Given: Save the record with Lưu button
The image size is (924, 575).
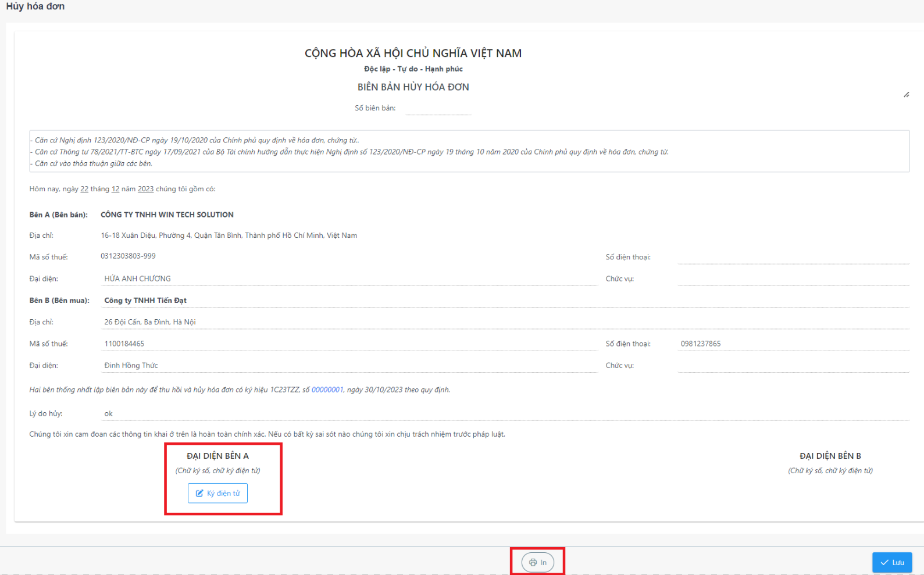Looking at the screenshot, I should click(x=892, y=562).
